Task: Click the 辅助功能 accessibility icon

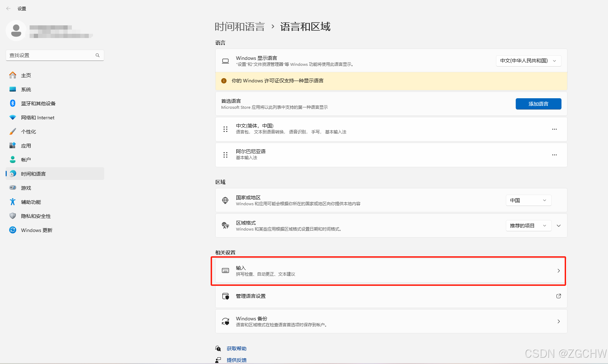Action: click(13, 202)
